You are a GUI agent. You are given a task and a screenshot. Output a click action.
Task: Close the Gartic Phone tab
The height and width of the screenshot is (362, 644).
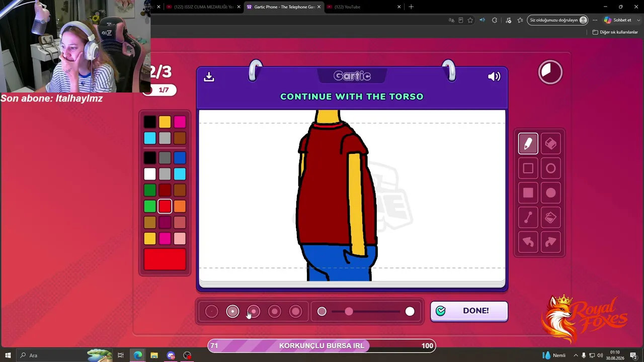click(x=319, y=7)
